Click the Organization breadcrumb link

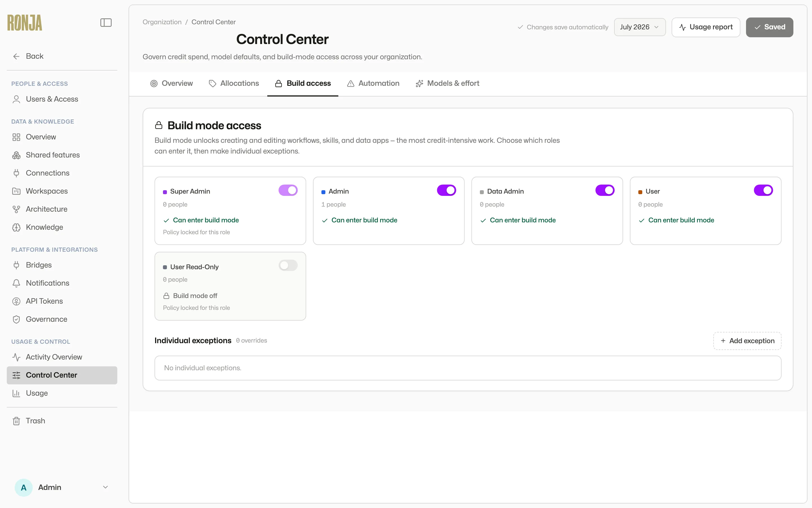(x=162, y=22)
